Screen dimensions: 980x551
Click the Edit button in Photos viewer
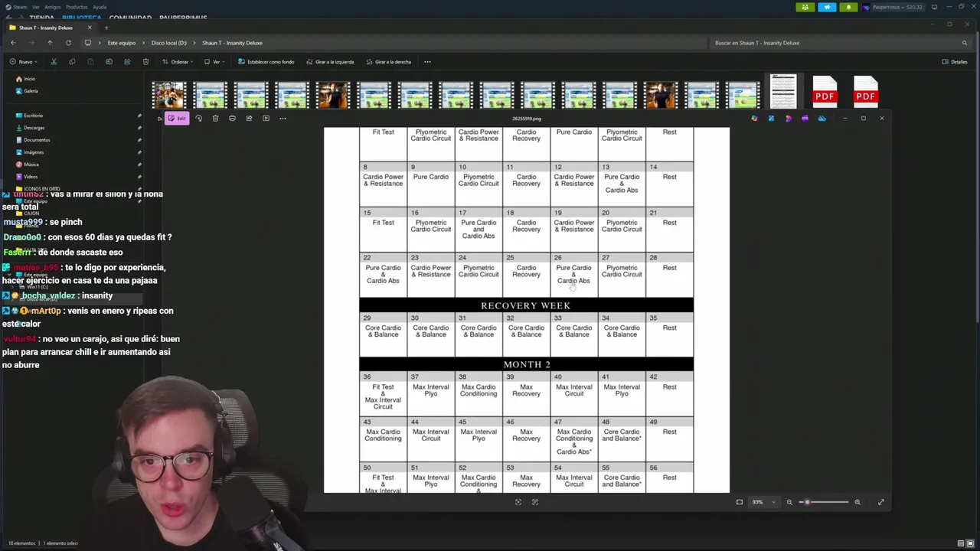pos(178,119)
